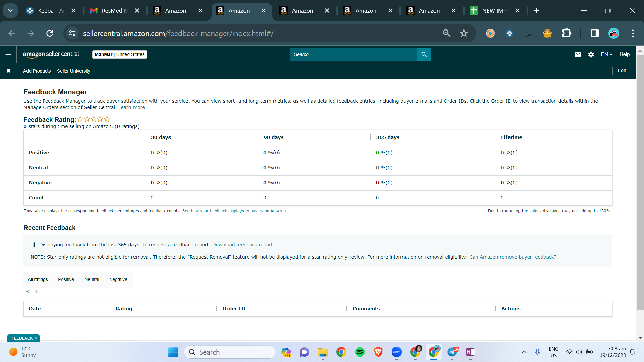This screenshot has height=362, width=644.
Task: Click the search magnifier button in Seller Central
Action: click(424, 54)
